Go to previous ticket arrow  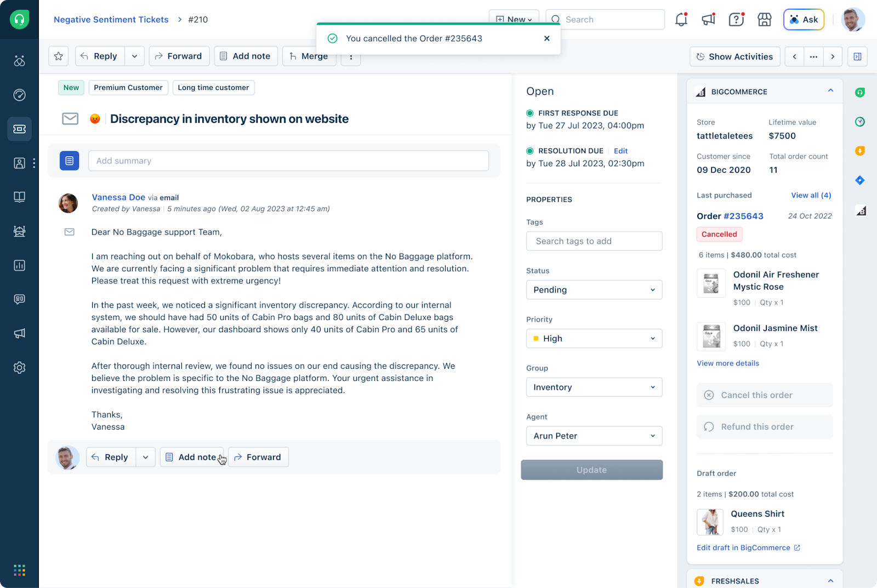(x=794, y=56)
